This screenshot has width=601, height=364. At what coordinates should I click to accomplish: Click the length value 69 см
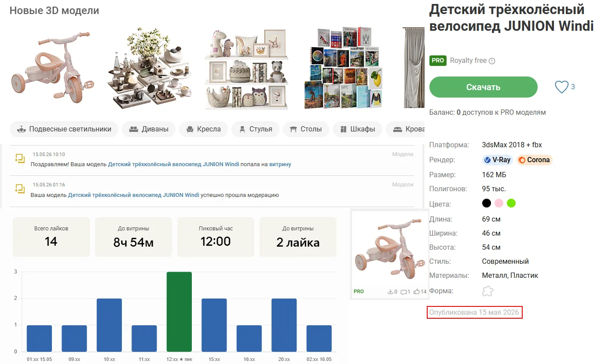tap(491, 219)
